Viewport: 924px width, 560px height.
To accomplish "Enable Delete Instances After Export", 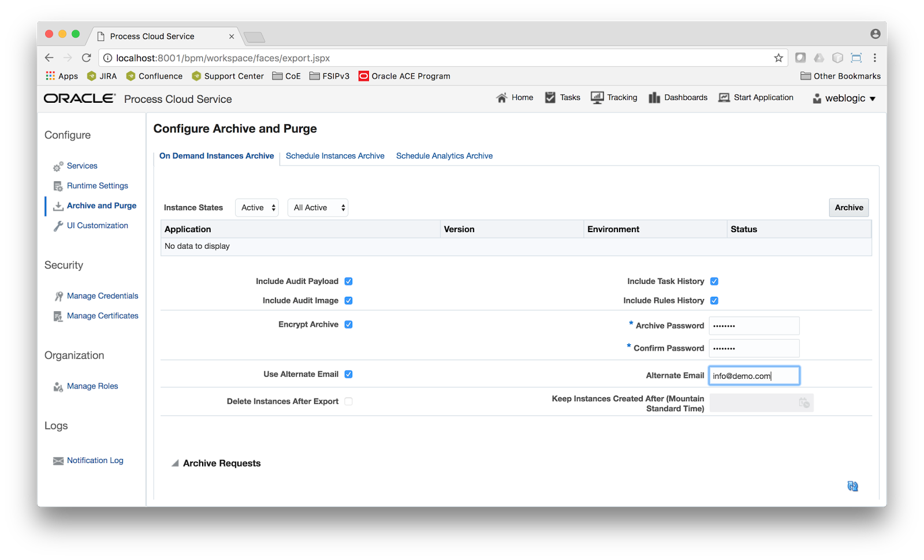I will (348, 401).
